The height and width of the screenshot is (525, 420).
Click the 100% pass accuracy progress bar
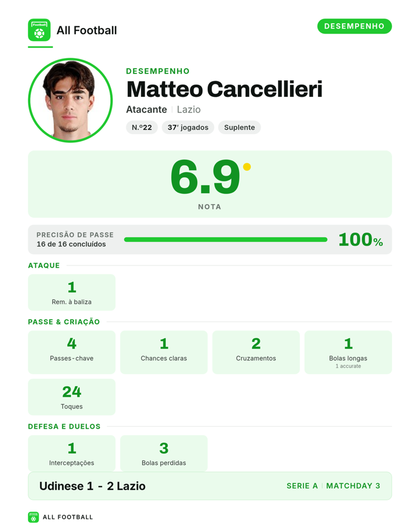pos(225,239)
